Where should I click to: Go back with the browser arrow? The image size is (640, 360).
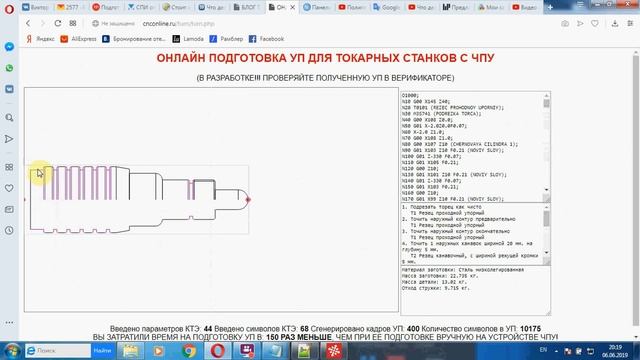(28, 23)
